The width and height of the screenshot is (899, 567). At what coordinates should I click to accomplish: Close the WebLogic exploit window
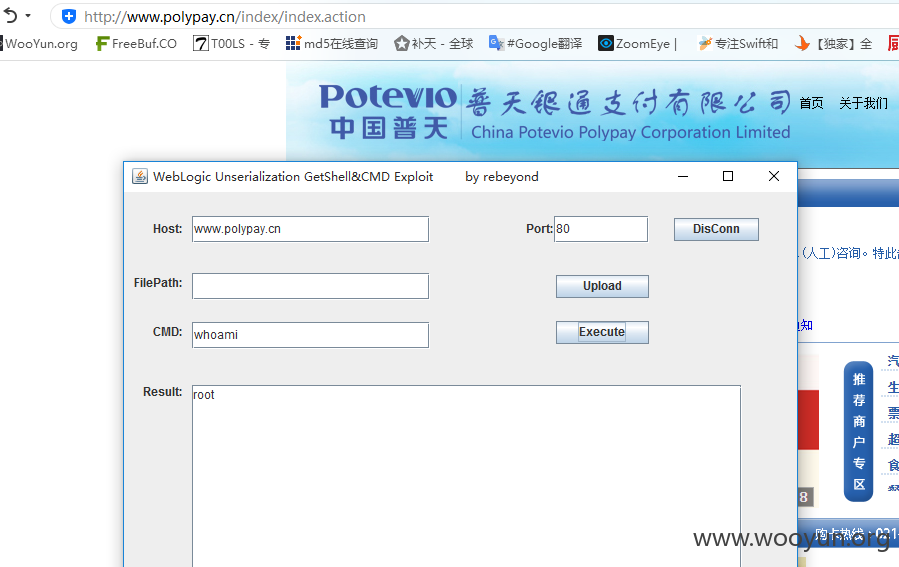774,176
